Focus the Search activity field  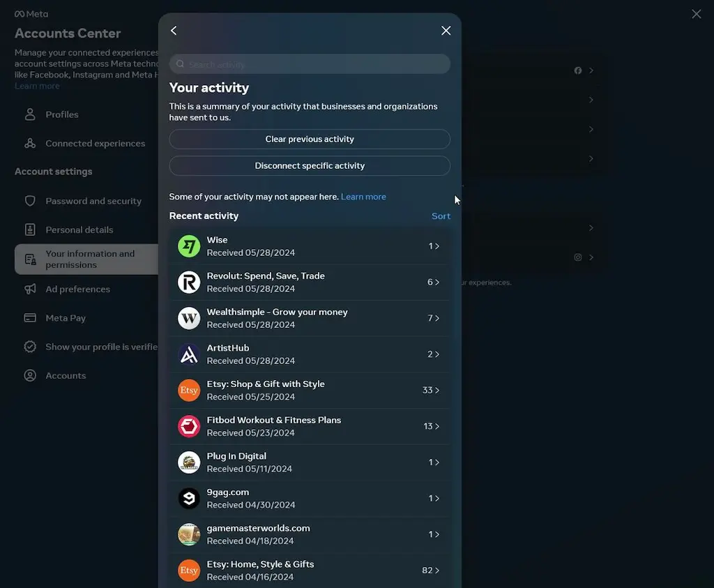[x=310, y=64]
